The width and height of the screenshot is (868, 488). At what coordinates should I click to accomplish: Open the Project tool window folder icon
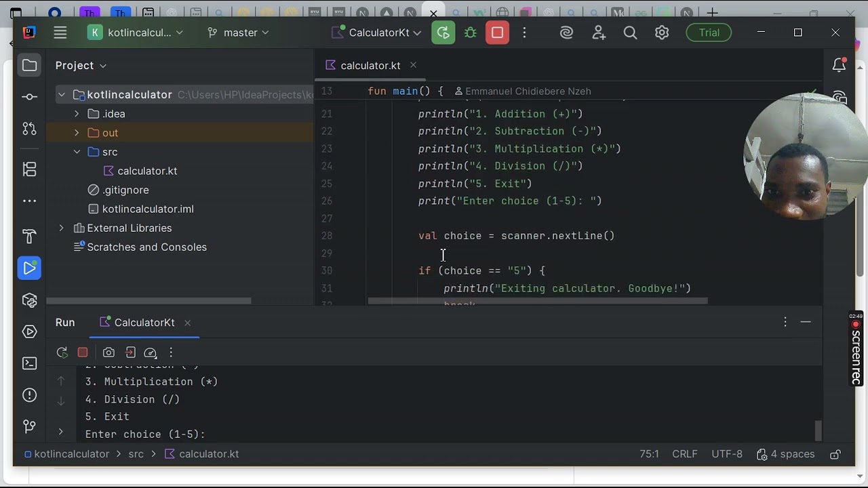[x=29, y=65]
